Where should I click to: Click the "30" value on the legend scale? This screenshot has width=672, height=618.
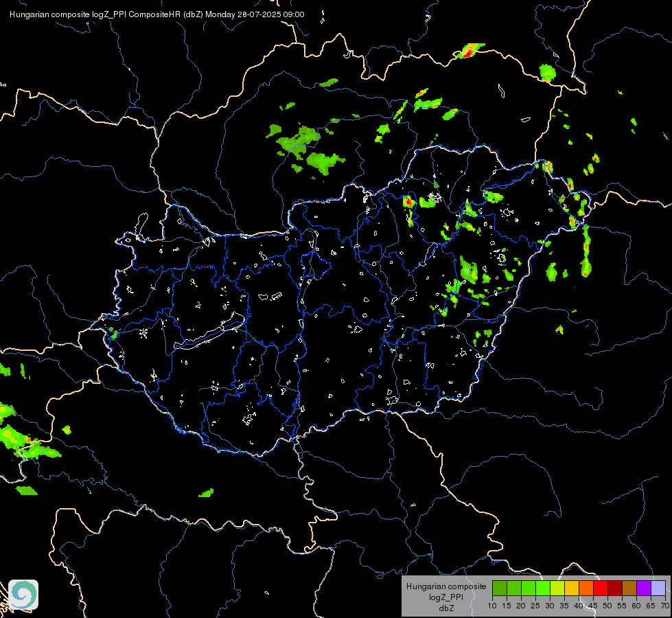coord(550,606)
